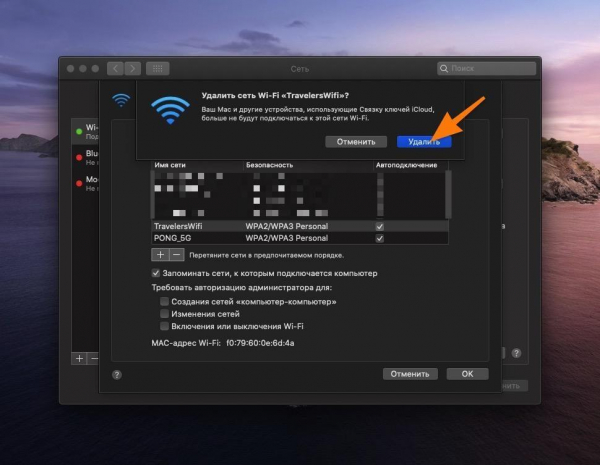Click the Имя сети column header
The height and width of the screenshot is (465, 600).
pyautogui.click(x=170, y=165)
